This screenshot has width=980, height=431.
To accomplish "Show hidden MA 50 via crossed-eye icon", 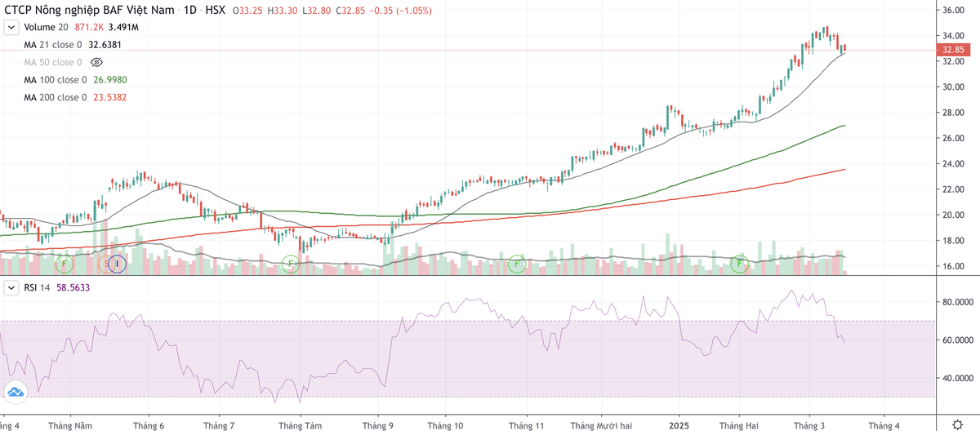I will tap(96, 62).
